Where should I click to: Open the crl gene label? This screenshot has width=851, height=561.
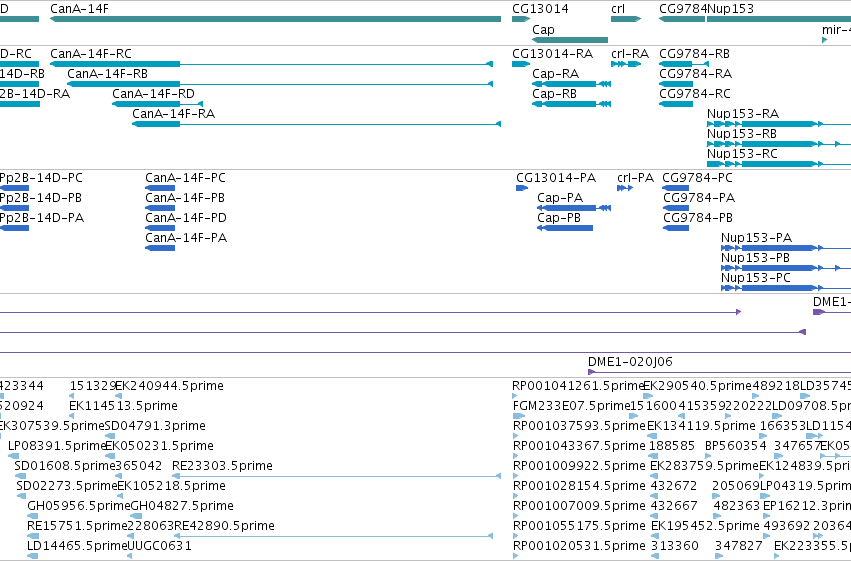point(618,9)
